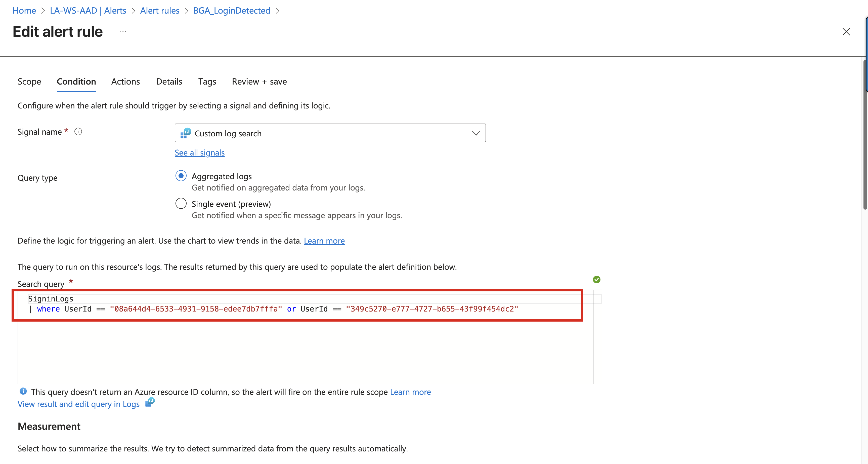868x464 pixels.
Task: Close the Edit alert rule pane
Action: 846,32
